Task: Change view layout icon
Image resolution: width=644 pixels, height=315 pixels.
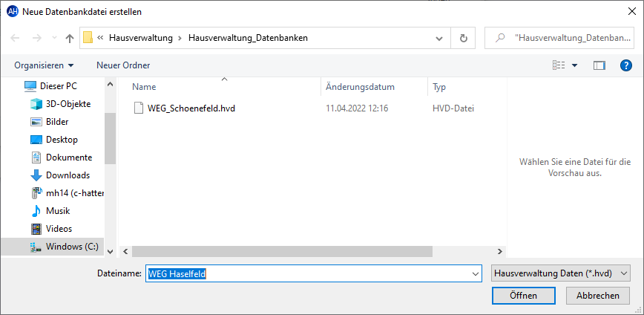Action: click(x=559, y=65)
